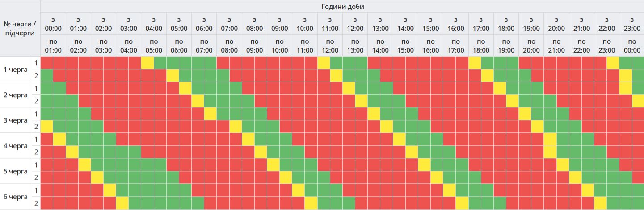Click yellow 04:00 cell in 1 черга subqueue 1
Viewport: 644px width, 210px height.
tap(147, 63)
